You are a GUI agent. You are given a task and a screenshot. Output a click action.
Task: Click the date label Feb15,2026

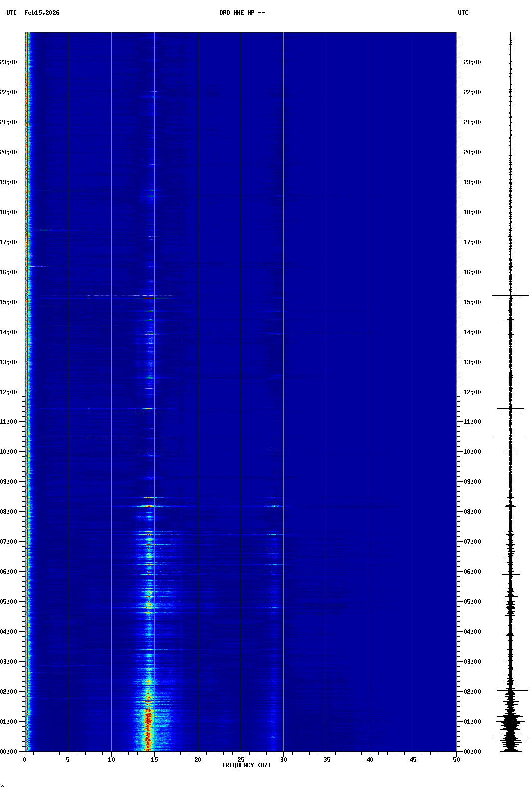pos(42,13)
